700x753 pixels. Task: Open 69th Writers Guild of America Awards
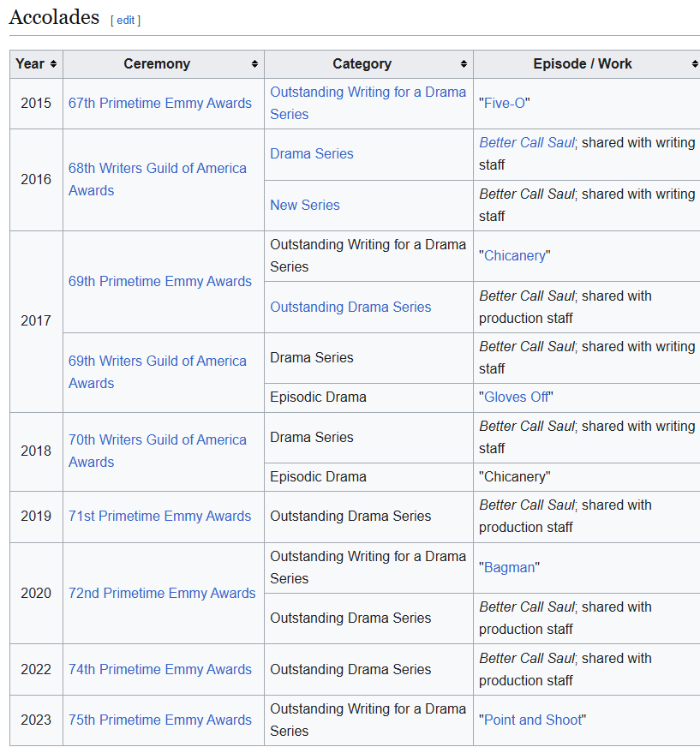pyautogui.click(x=158, y=372)
